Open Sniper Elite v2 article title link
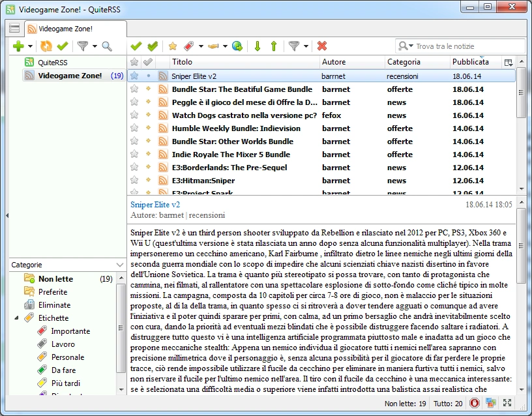Image resolution: width=532 pixels, height=416 pixels. (155, 205)
